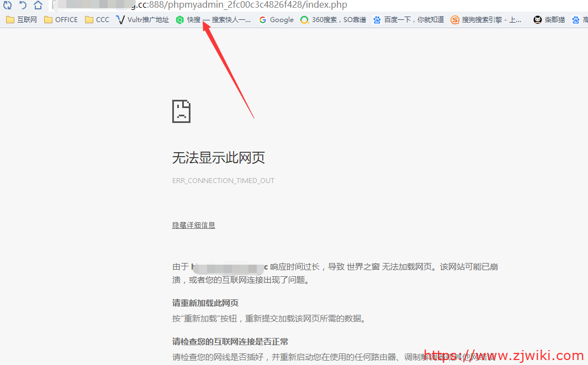This screenshot has width=588, height=365.
Task: Click the ERR_CONNECTION_TIMED_OUT error code text
Action: 223,181
